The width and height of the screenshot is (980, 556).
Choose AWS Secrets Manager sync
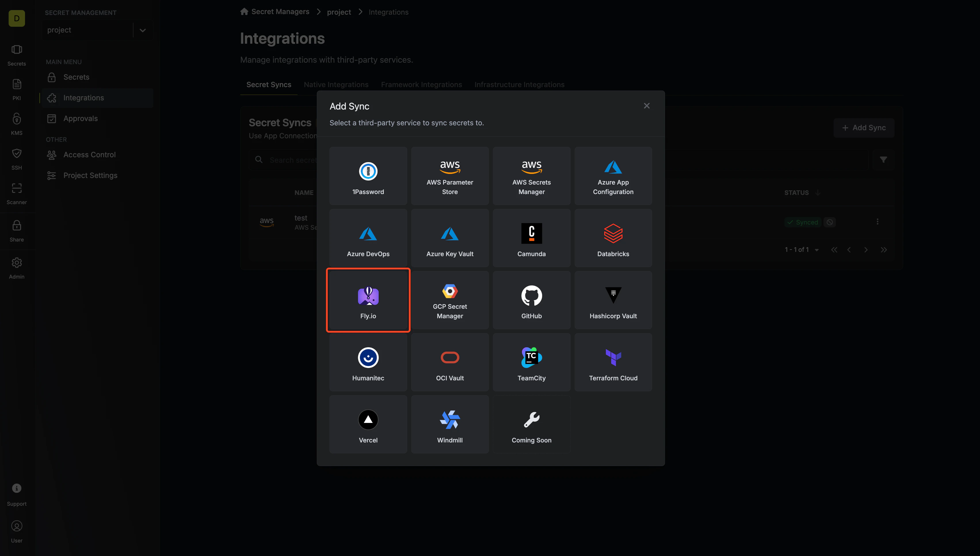(x=531, y=176)
